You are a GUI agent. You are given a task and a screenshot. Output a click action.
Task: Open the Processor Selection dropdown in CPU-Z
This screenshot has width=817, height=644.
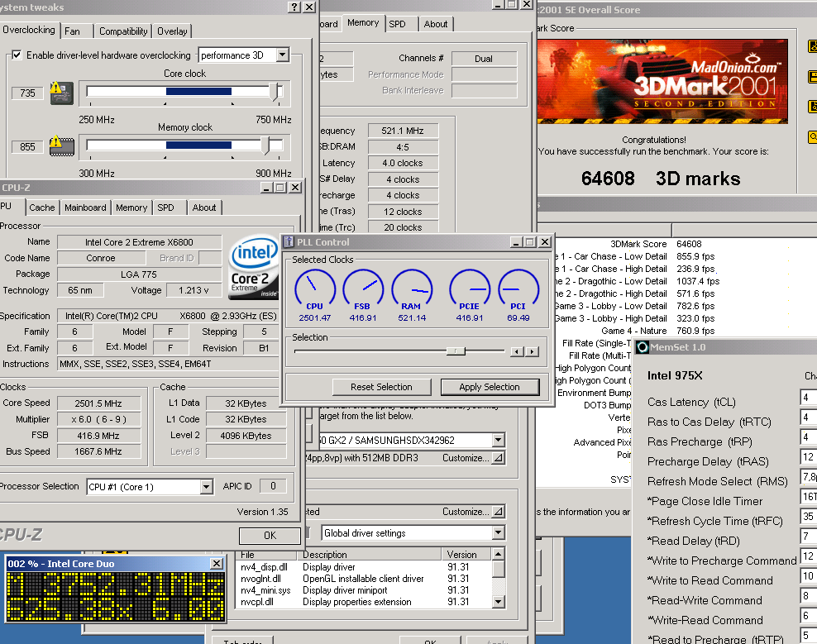coord(207,487)
